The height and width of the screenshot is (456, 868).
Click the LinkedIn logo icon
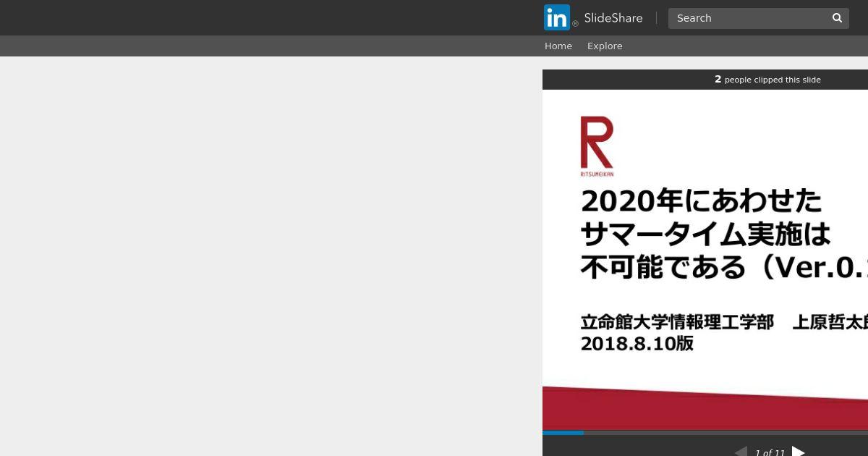[x=557, y=17]
